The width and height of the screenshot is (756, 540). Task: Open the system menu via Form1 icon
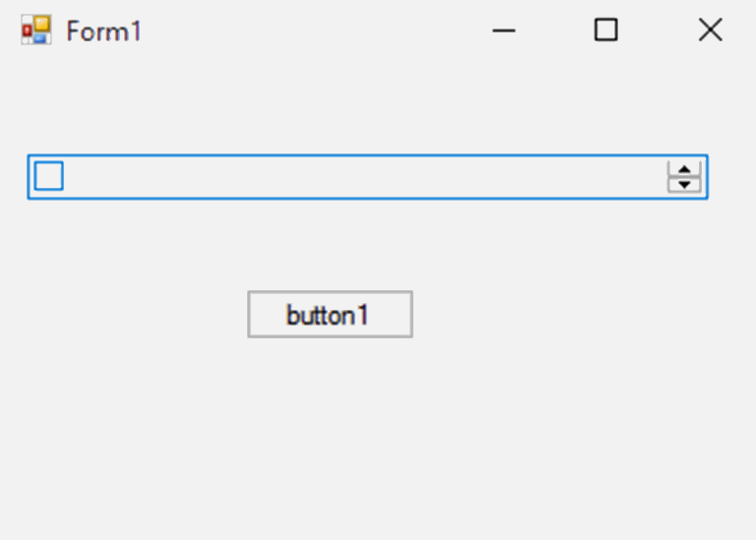pos(36,30)
